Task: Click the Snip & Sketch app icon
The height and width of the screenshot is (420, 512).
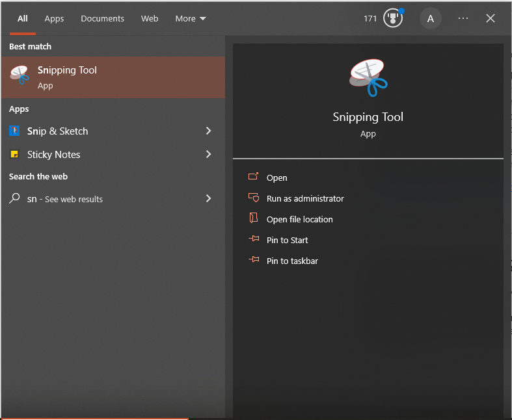Action: pyautogui.click(x=14, y=131)
